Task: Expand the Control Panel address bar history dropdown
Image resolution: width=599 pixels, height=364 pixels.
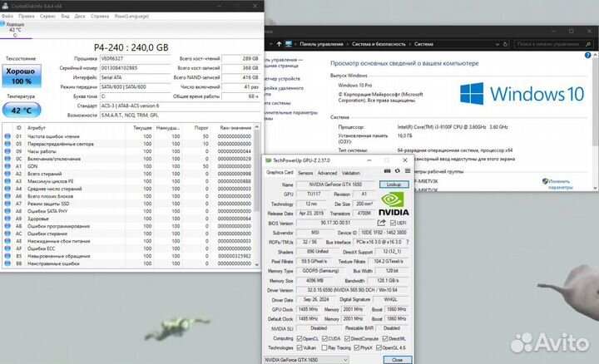Action: (497, 44)
